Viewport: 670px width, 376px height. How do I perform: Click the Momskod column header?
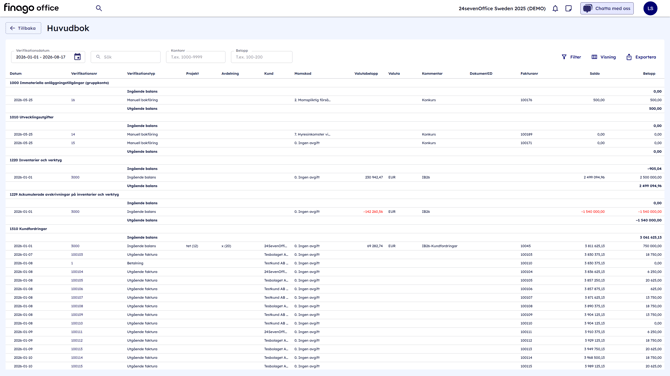point(303,73)
